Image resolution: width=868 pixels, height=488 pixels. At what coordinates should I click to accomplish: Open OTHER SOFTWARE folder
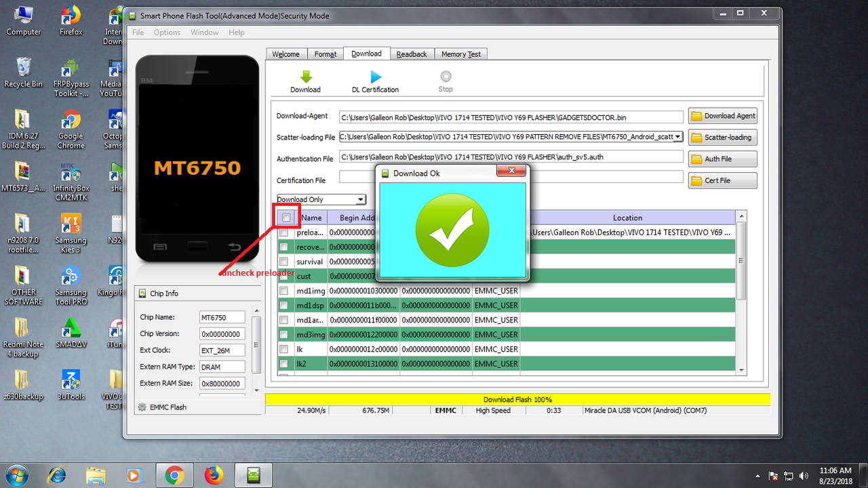[x=24, y=286]
